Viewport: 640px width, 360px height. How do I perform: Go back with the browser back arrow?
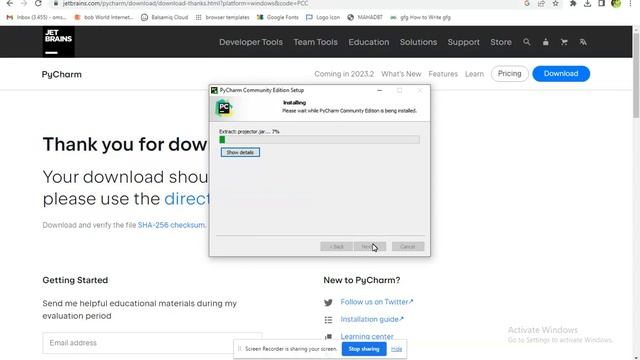click(x=9, y=3)
